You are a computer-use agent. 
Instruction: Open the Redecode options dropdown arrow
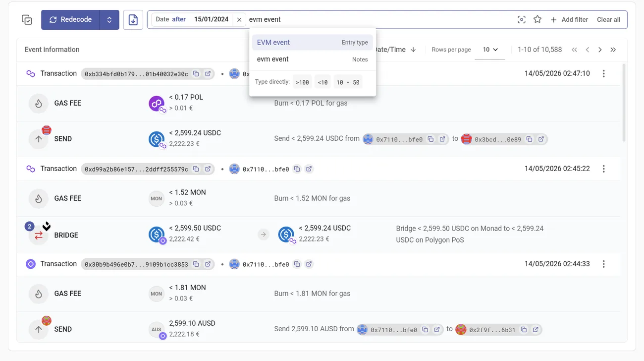[x=109, y=20]
